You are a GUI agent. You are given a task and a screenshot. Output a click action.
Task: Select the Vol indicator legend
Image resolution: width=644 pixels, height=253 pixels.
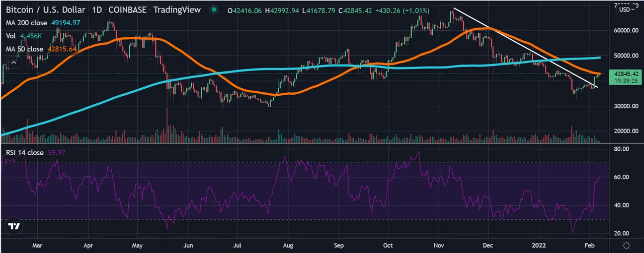pos(11,36)
